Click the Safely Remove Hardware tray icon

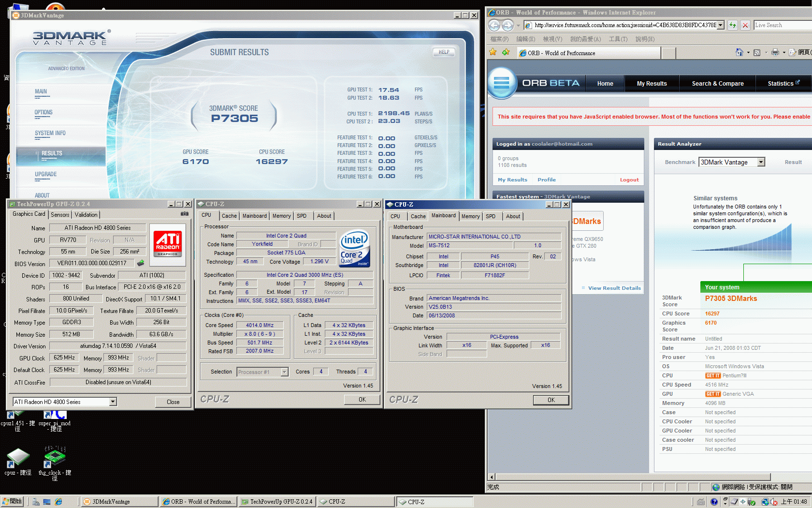tap(752, 502)
